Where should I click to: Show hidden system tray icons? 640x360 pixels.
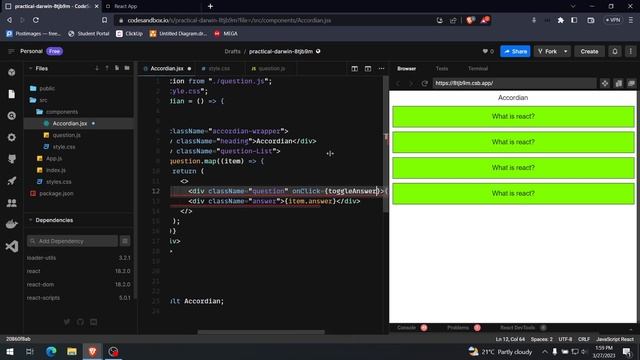click(x=544, y=351)
